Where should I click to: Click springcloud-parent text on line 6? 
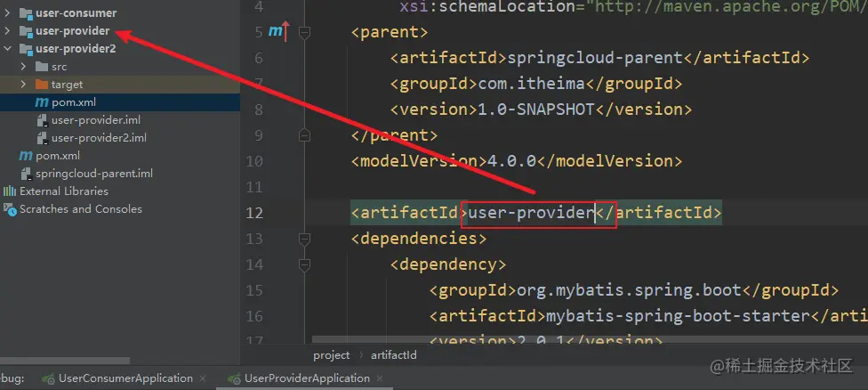[595, 58]
